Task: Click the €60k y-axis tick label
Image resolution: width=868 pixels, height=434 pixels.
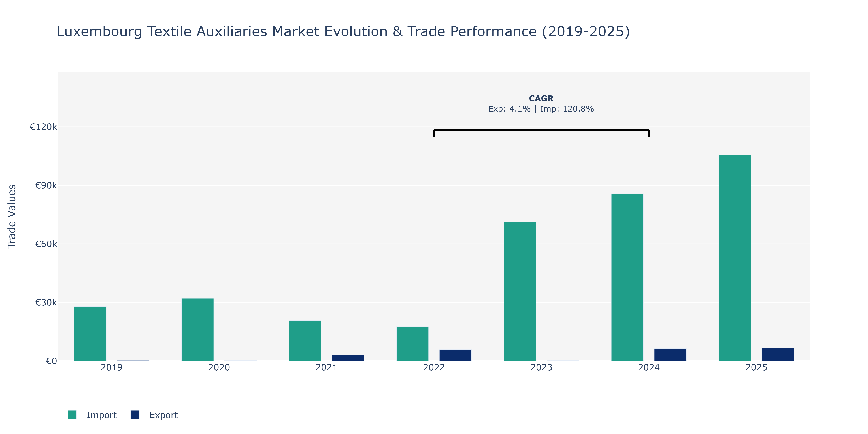Action: coord(46,244)
